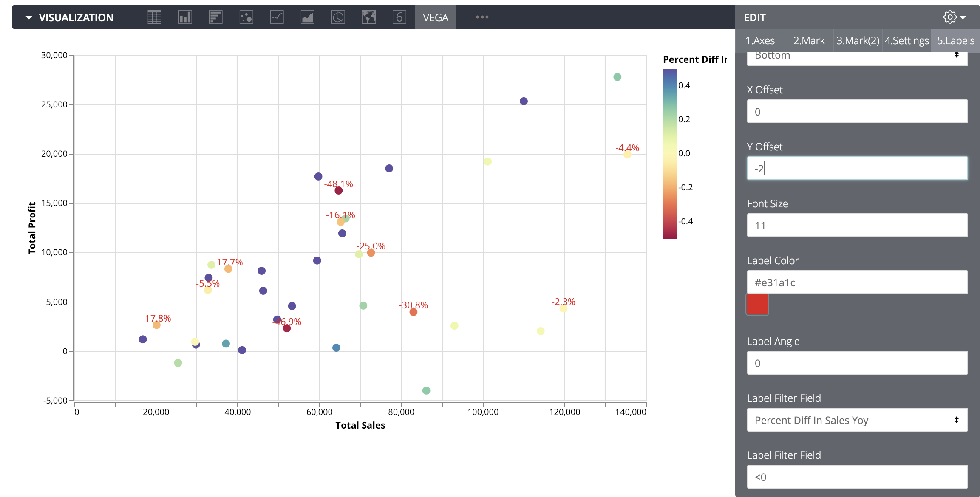
Task: Collapse the VISUALIZATION section arrow
Action: [29, 17]
